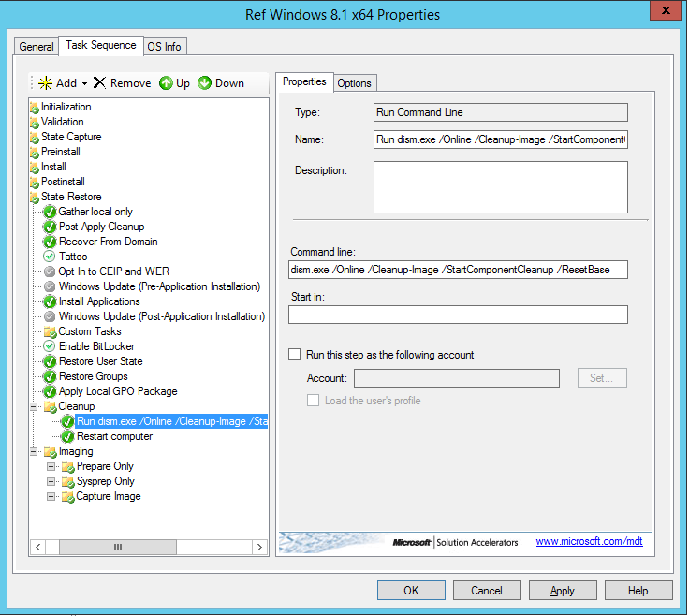Expand the Capture Image group
Image resolution: width=689 pixels, height=616 pixels.
pos(51,496)
